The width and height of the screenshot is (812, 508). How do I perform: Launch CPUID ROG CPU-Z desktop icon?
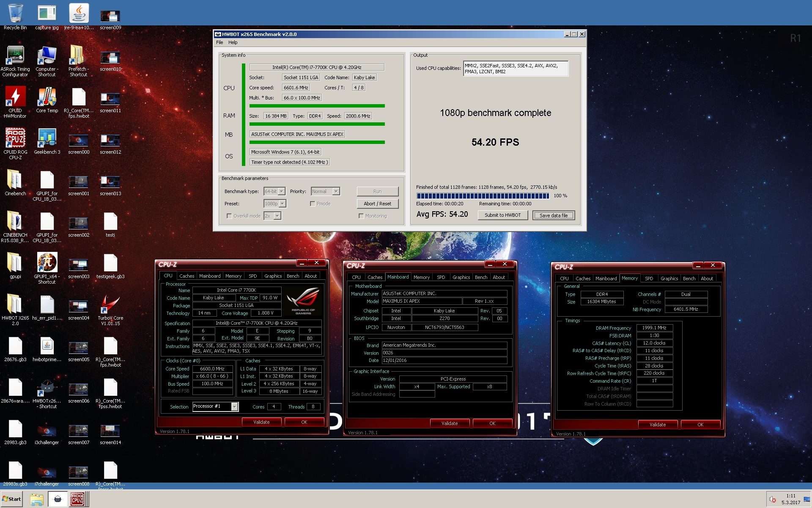[x=15, y=144]
